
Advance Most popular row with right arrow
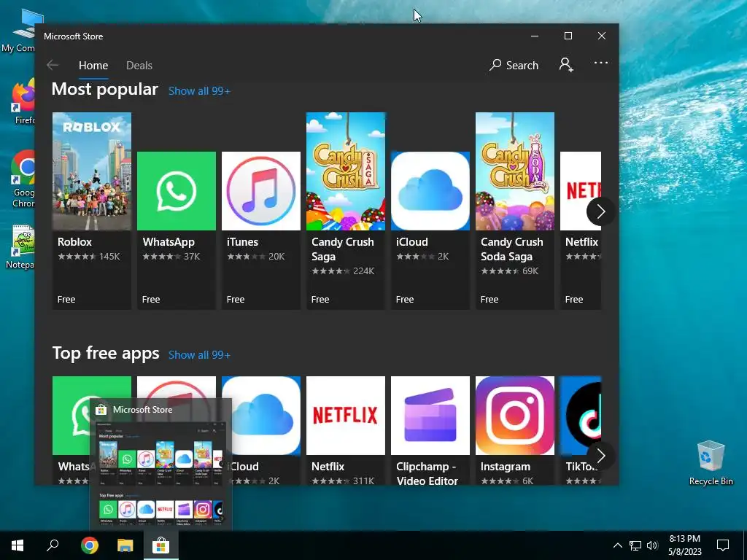point(600,211)
